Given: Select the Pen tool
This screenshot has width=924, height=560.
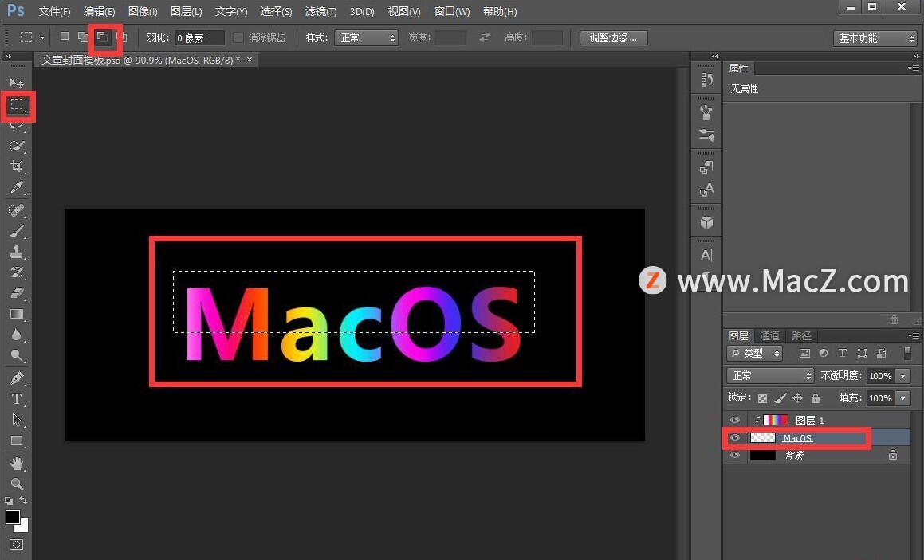Looking at the screenshot, I should (x=17, y=378).
